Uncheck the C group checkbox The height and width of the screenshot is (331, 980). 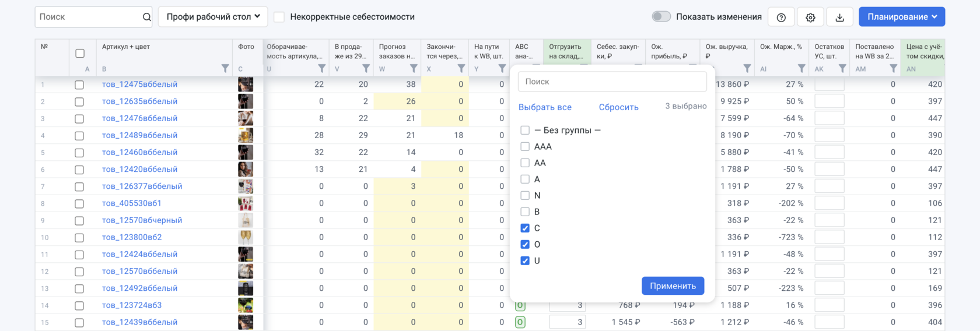525,228
